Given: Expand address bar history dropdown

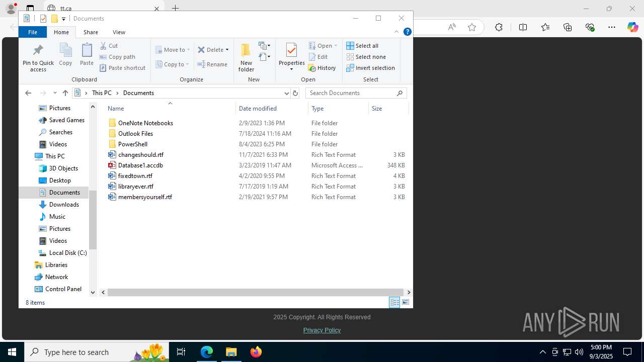Looking at the screenshot, I should pyautogui.click(x=286, y=93).
